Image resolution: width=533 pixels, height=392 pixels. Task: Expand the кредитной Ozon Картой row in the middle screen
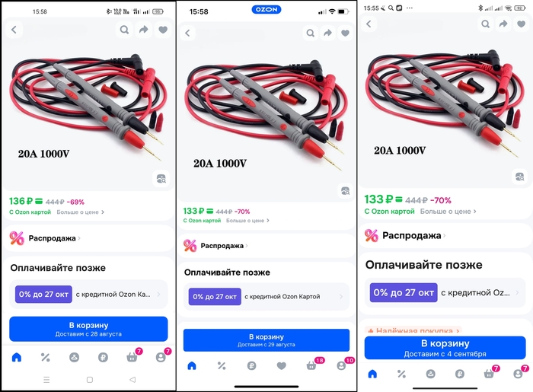[x=266, y=297]
